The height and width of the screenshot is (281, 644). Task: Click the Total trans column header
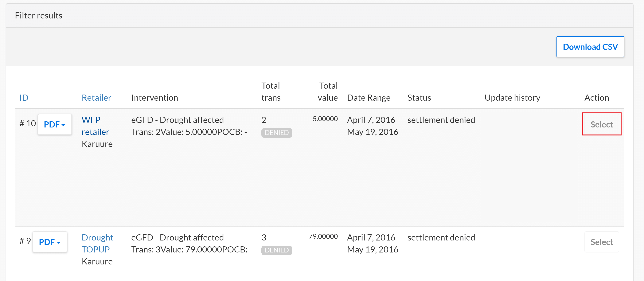[271, 92]
